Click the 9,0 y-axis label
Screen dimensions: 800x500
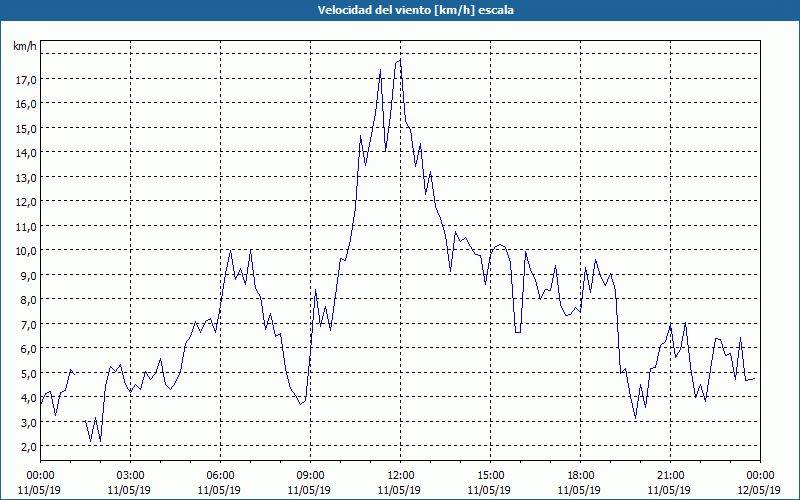coord(28,275)
